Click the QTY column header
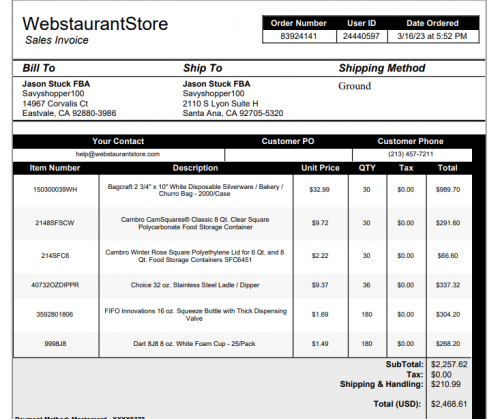 [x=367, y=168]
